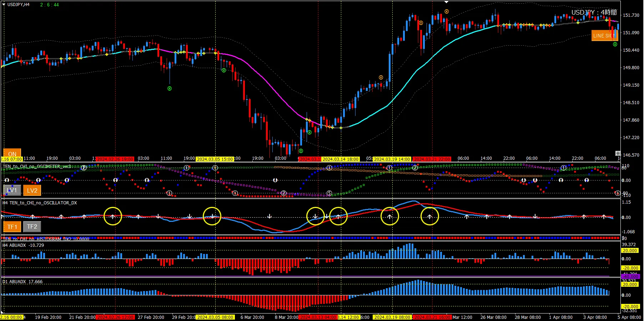The height and width of the screenshot is (321, 644).
Task: Click the 21 Feb 20:00 date label
Action: [82, 317]
